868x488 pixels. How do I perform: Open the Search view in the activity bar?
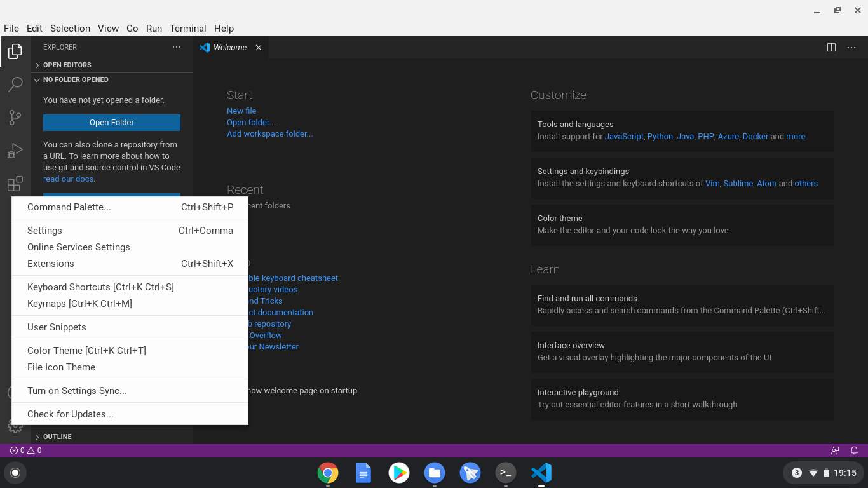click(15, 85)
